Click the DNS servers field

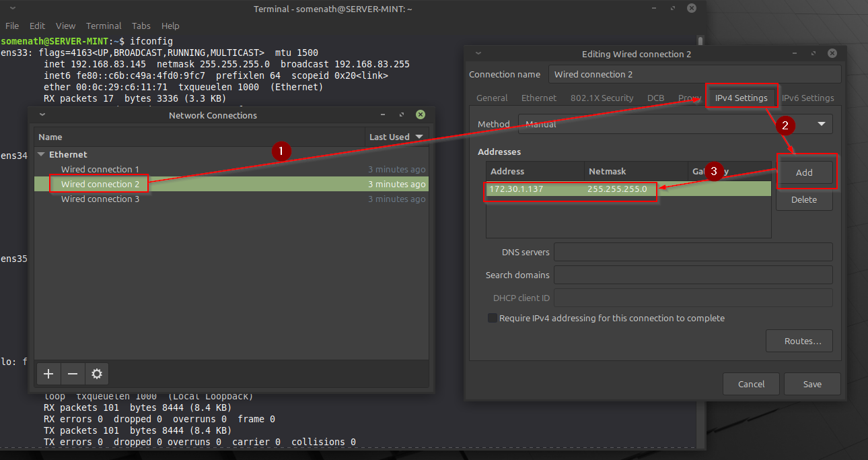[x=693, y=252]
